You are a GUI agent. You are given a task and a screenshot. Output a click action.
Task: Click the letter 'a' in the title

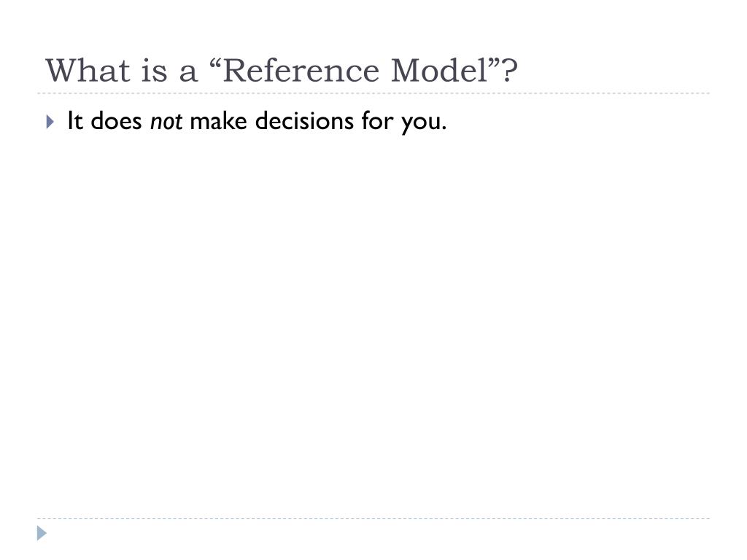[188, 74]
